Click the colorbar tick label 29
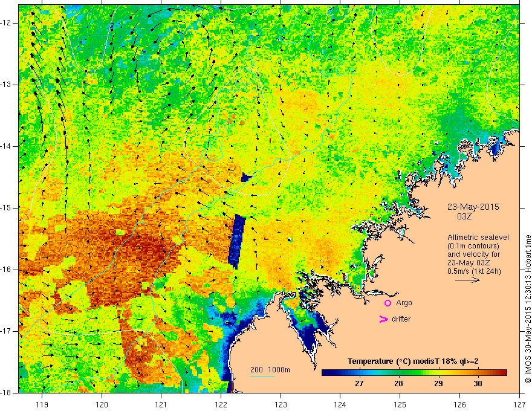The width and height of the screenshot is (532, 411). [438, 384]
